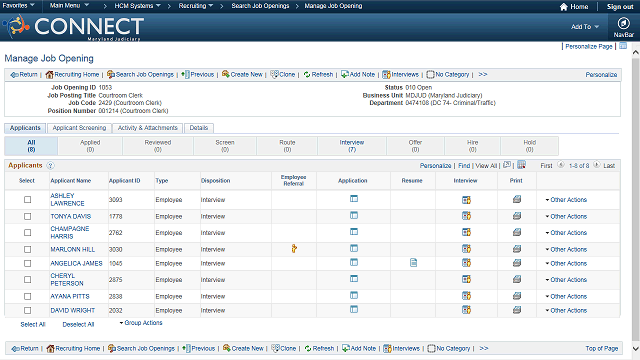Open Cheryl Peterson's application icon
Image resolution: width=640 pixels, height=360 pixels.
pos(354,279)
